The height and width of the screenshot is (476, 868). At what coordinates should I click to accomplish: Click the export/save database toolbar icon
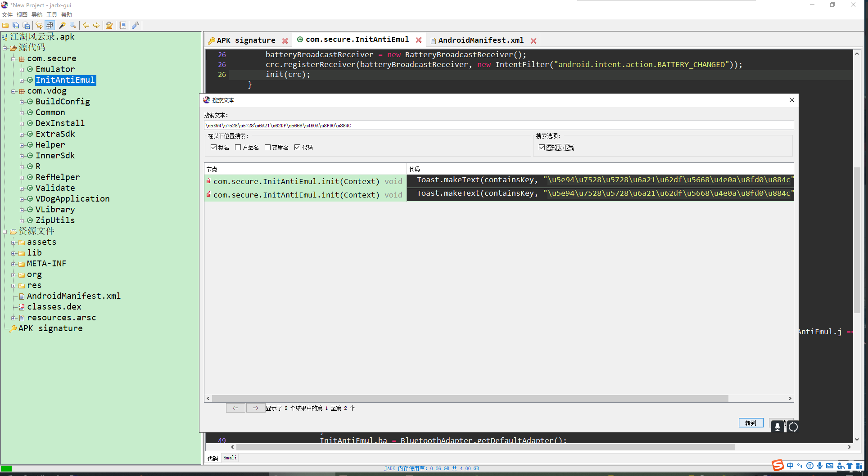pyautogui.click(x=26, y=25)
